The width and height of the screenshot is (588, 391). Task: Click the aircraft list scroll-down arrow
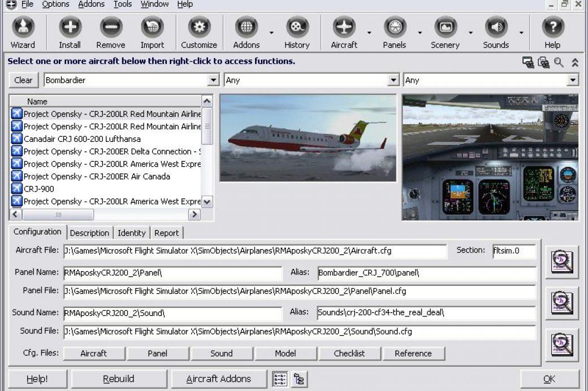coord(207,202)
